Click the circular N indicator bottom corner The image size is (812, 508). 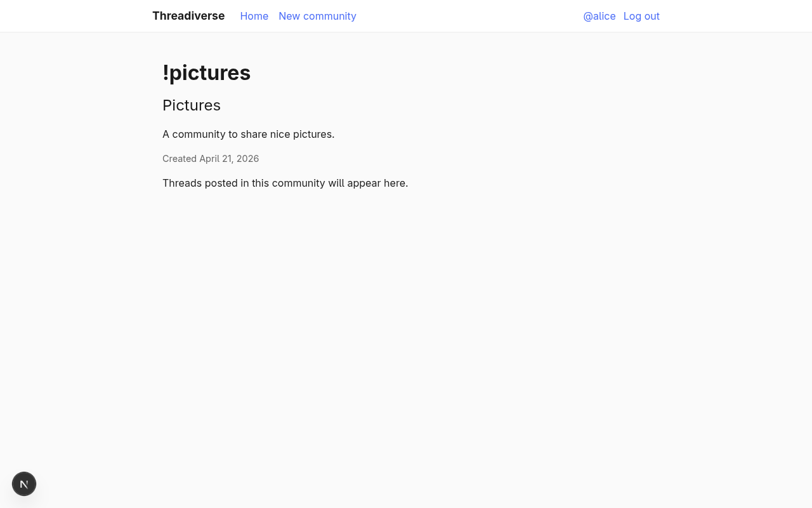pos(23,484)
